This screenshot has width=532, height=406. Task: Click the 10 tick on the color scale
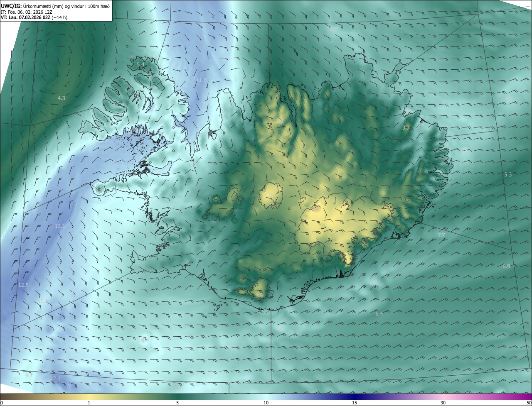[266, 403]
